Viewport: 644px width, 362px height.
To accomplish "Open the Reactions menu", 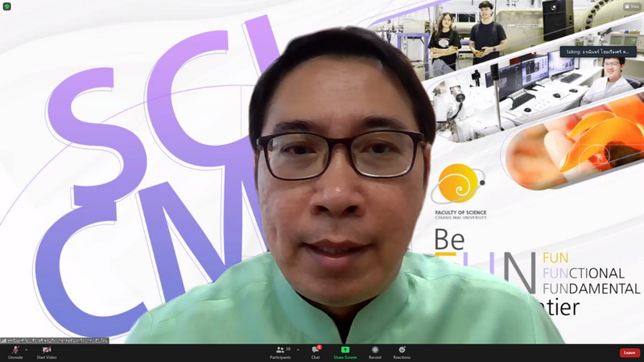I will 402,350.
